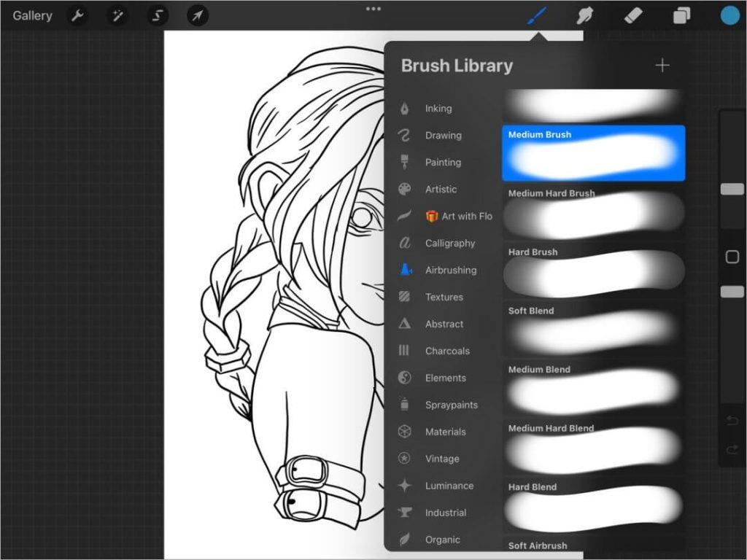The width and height of the screenshot is (747, 560).
Task: Tap the Inking pen nib icon
Action: click(x=404, y=109)
